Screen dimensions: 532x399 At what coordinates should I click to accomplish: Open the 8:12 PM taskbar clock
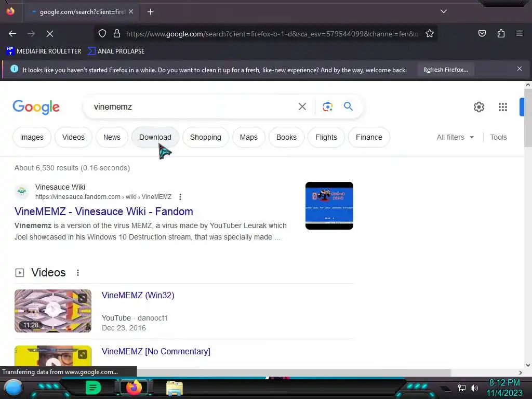tap(504, 388)
